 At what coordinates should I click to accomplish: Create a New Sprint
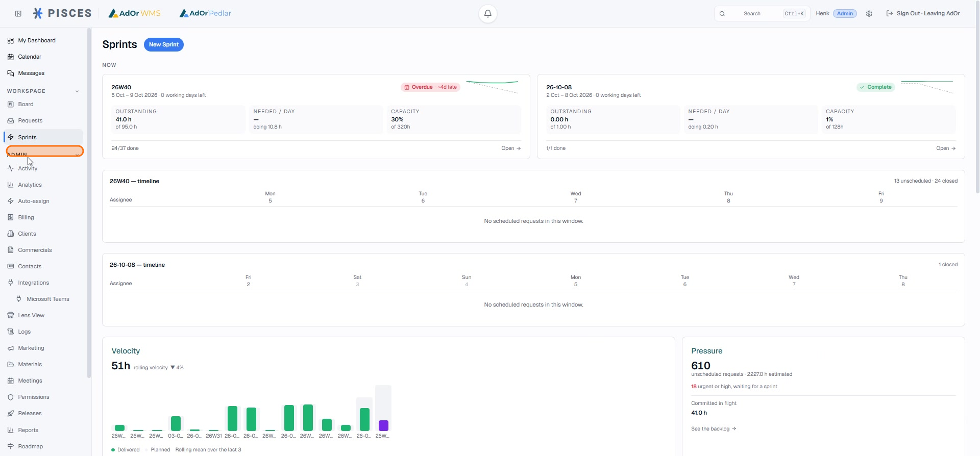click(164, 45)
